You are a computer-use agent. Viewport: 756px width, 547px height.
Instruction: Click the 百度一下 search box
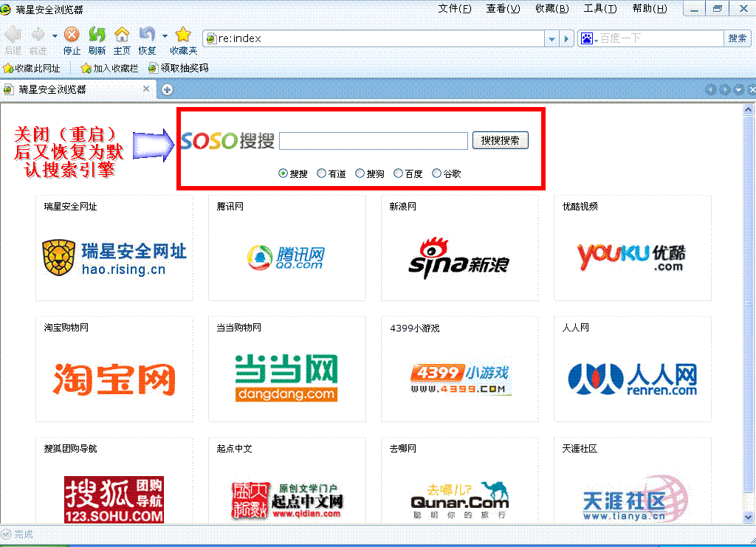[661, 38]
